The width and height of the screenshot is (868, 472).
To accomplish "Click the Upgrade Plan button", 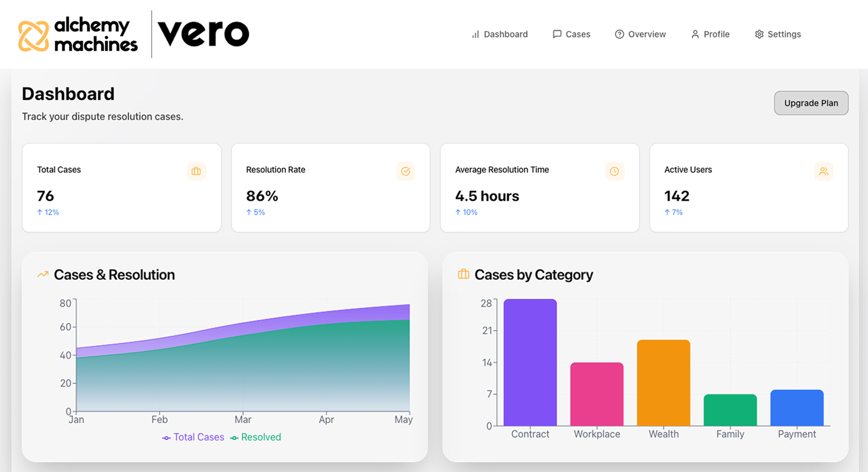I will coord(811,103).
